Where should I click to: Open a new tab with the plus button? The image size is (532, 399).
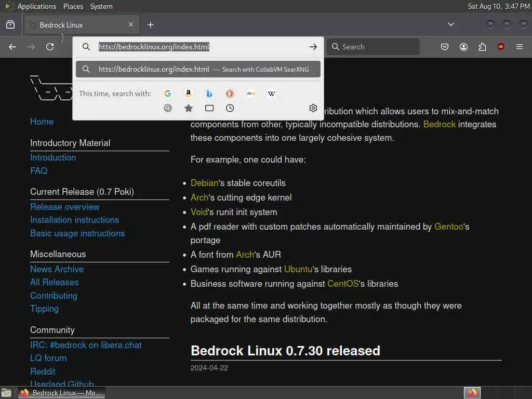click(x=151, y=25)
